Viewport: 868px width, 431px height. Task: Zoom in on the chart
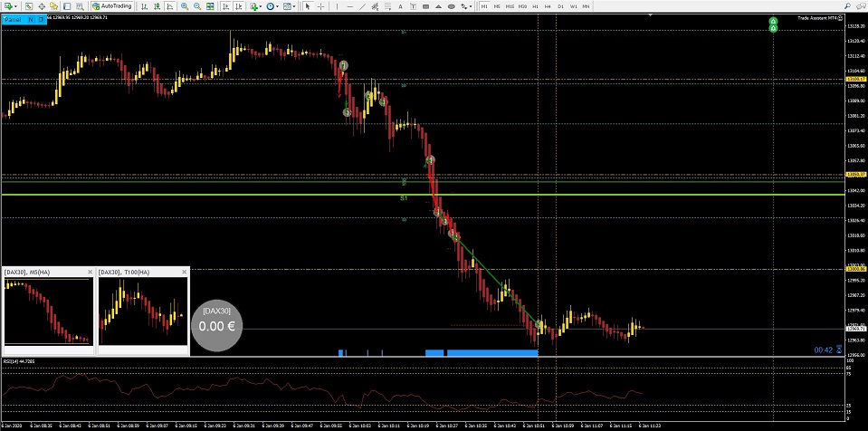pyautogui.click(x=185, y=6)
